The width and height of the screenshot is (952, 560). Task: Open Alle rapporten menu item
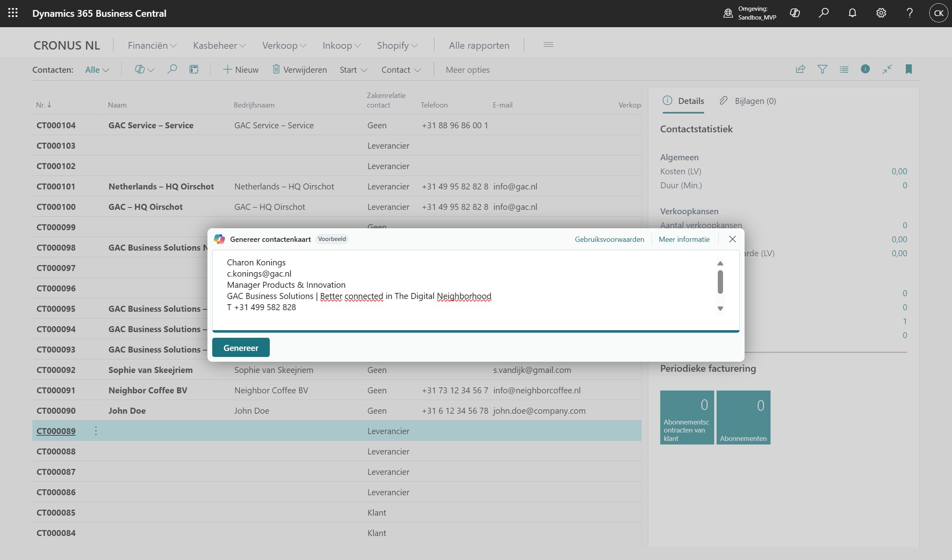click(479, 46)
